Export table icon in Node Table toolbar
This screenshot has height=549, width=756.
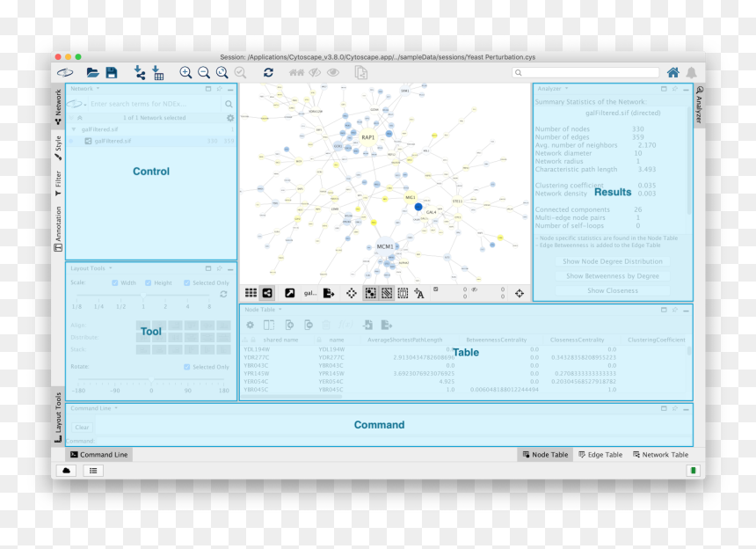click(386, 326)
